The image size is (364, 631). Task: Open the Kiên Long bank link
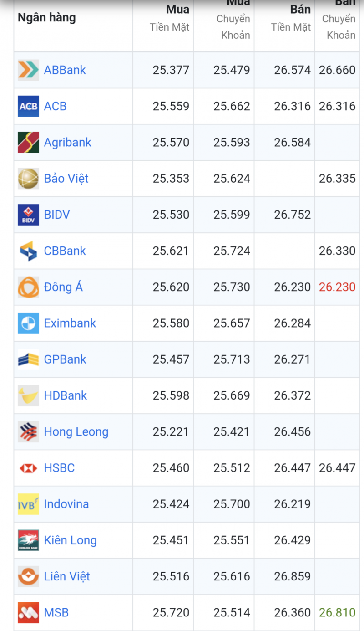(70, 540)
